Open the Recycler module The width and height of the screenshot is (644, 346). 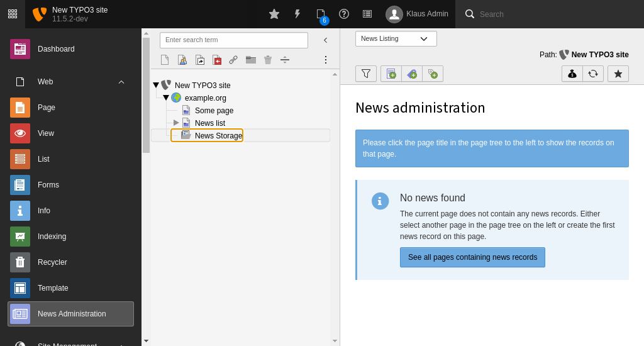click(x=52, y=262)
